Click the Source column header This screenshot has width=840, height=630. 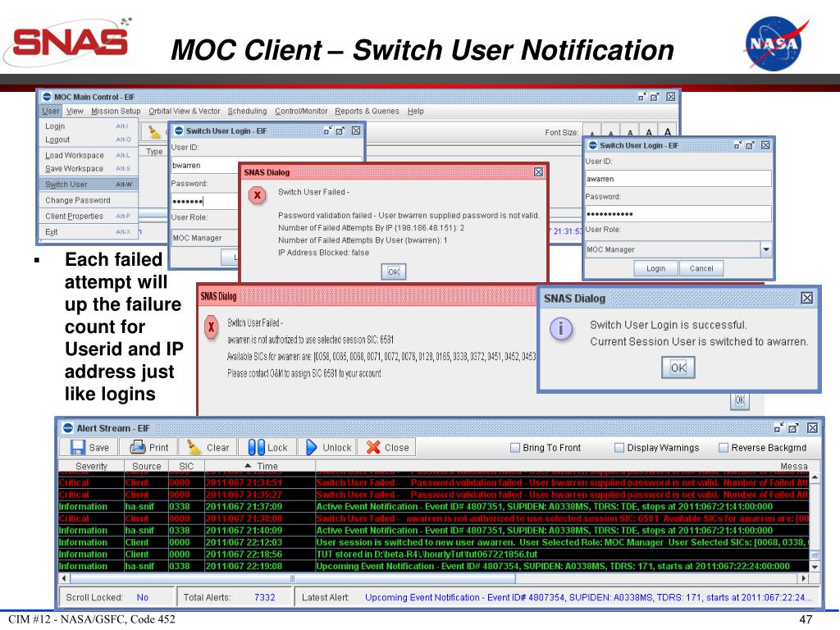click(x=146, y=466)
